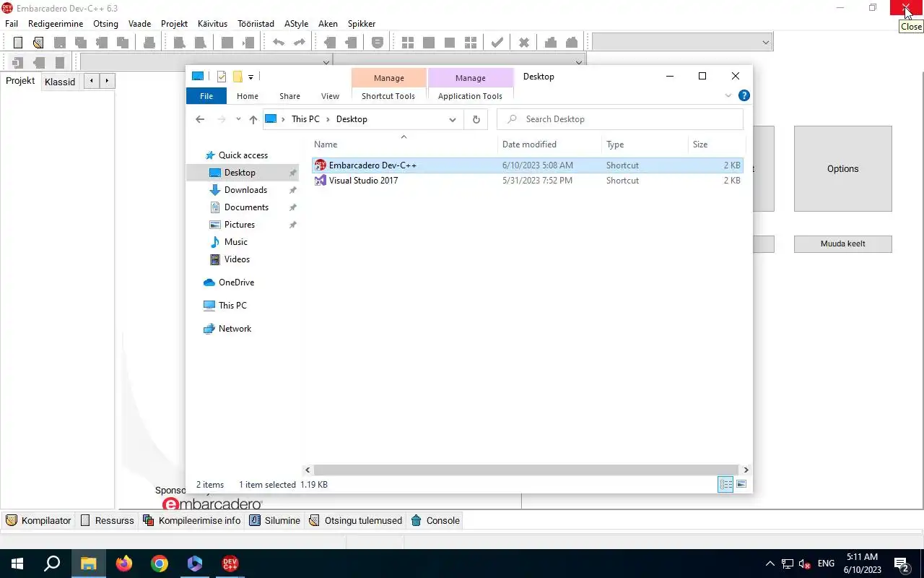
Task: Click the Embarcadero sponsor logo
Action: [x=212, y=504]
